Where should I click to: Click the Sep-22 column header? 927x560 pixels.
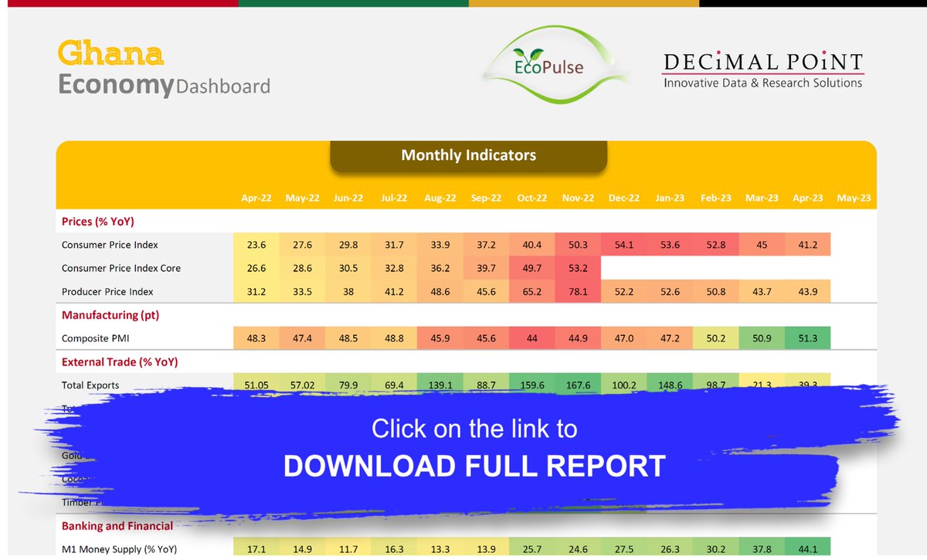click(486, 199)
